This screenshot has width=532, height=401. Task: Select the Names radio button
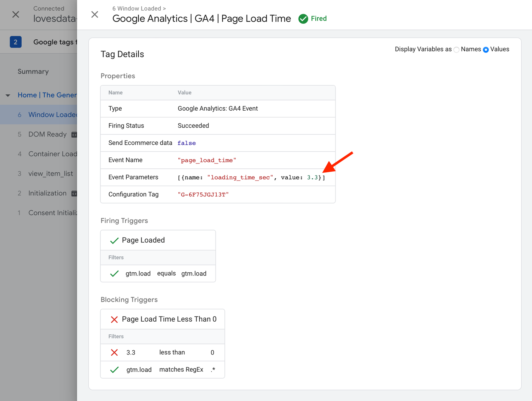point(456,50)
